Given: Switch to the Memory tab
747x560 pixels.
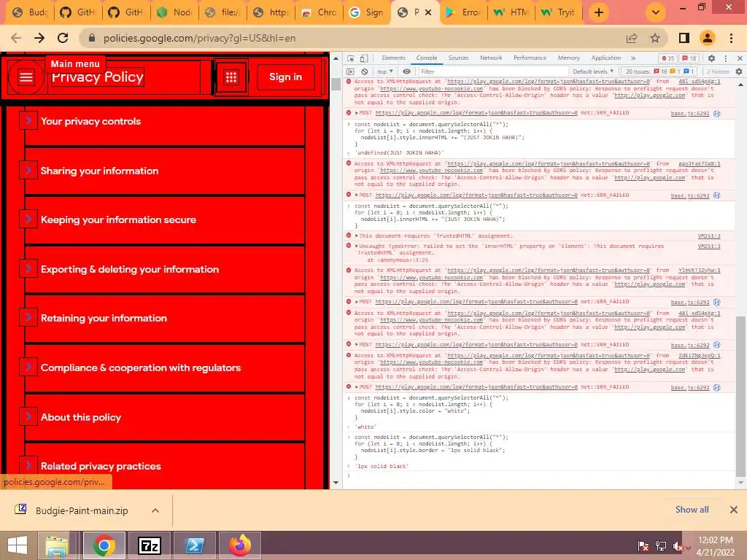Looking at the screenshot, I should tap(569, 58).
